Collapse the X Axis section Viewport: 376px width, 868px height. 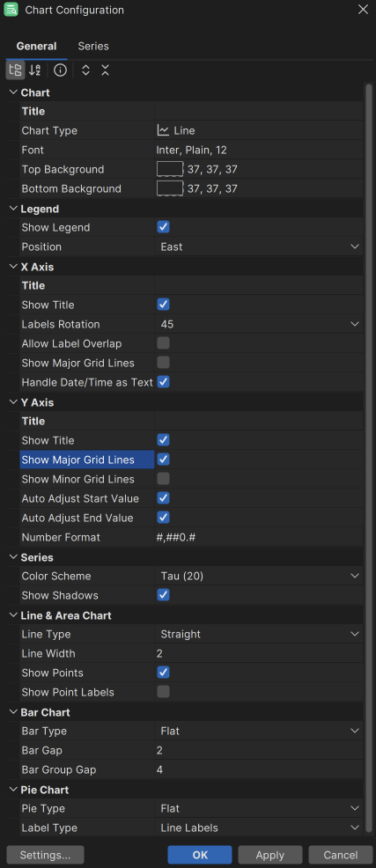click(13, 267)
